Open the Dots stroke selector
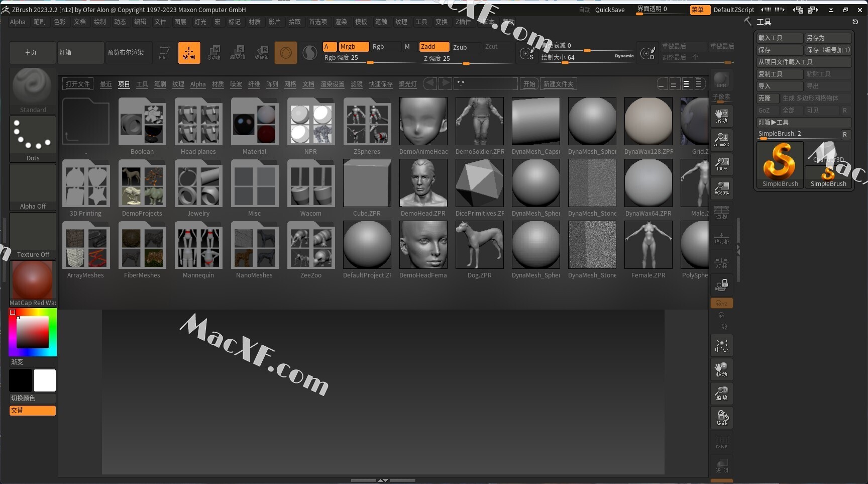Screen dimensions: 868x484 [x=33, y=139]
